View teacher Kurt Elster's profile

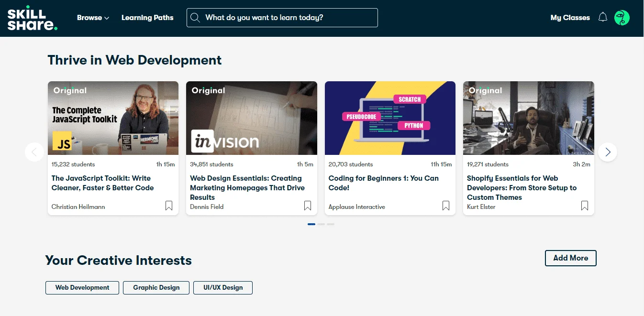pos(481,207)
